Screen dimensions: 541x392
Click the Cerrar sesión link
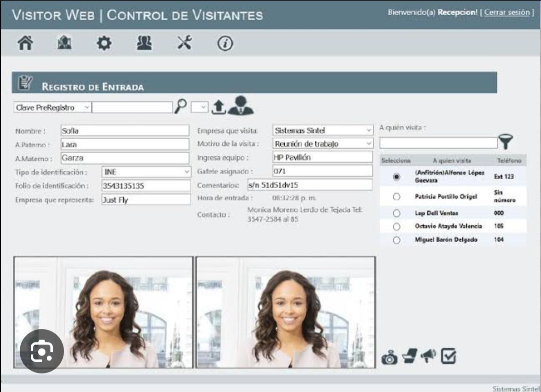click(507, 12)
